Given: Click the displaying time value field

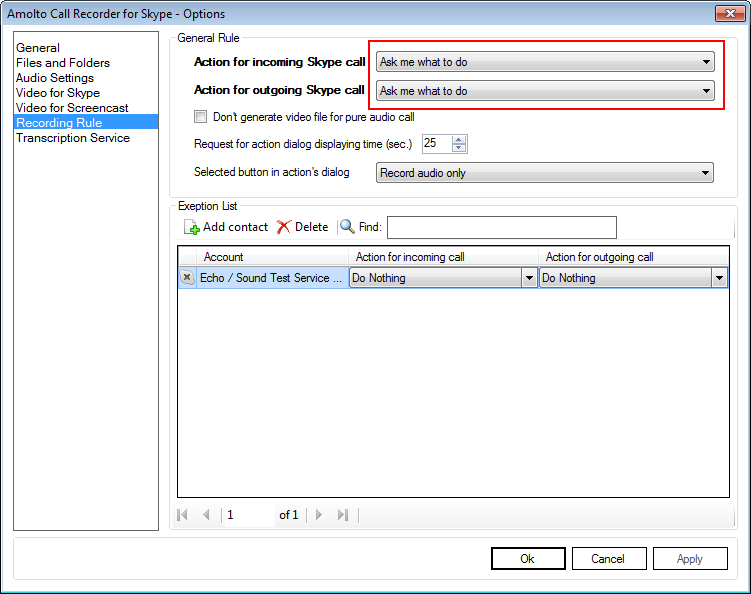Looking at the screenshot, I should (x=436, y=143).
